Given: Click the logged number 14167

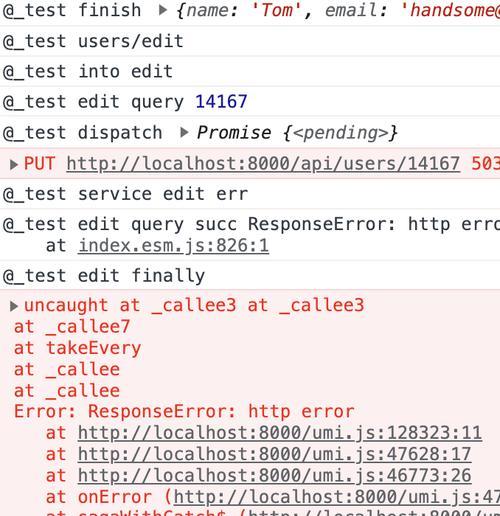Looking at the screenshot, I should point(221,102).
